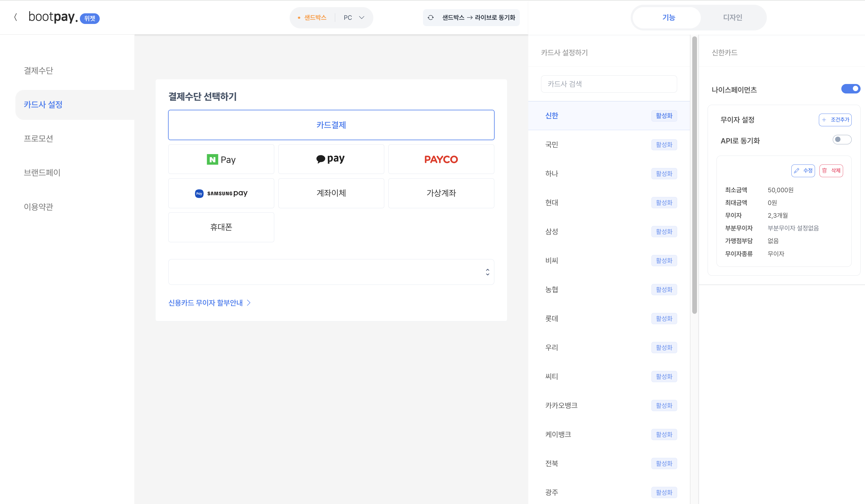Viewport: 865px width, 504px height.
Task: Click the pencil edit icon on 수정
Action: point(797,171)
